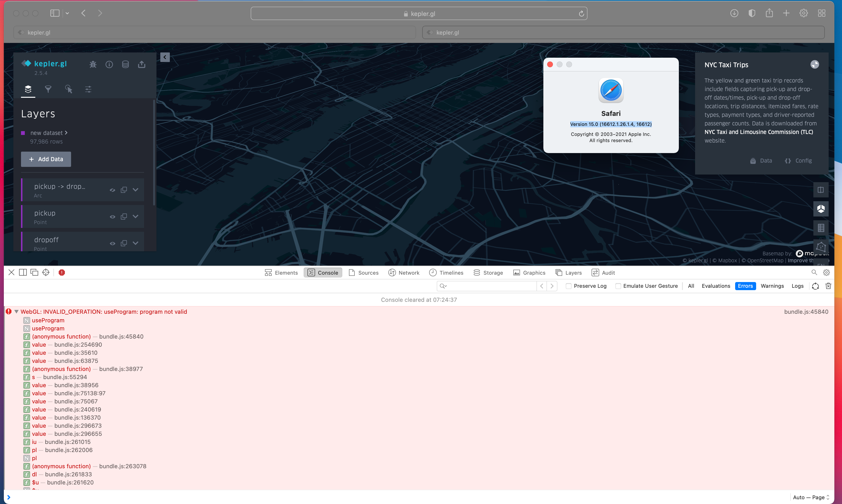Open the Base map settings panel
This screenshot has height=504, width=842.
88,89
